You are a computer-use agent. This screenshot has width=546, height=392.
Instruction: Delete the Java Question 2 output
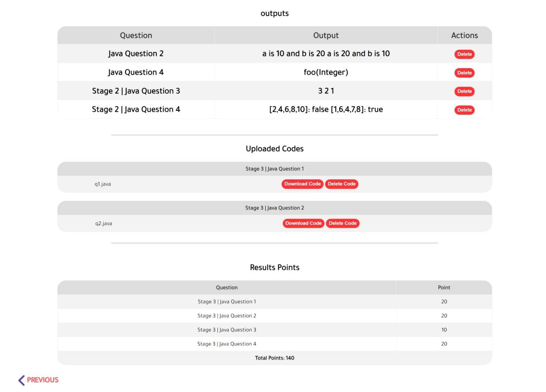(464, 54)
